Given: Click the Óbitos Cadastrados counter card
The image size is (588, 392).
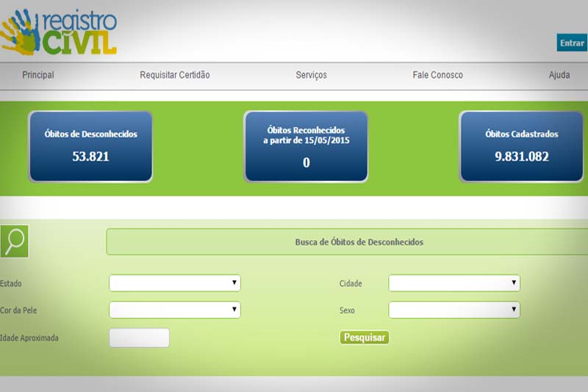Looking at the screenshot, I should click(521, 146).
